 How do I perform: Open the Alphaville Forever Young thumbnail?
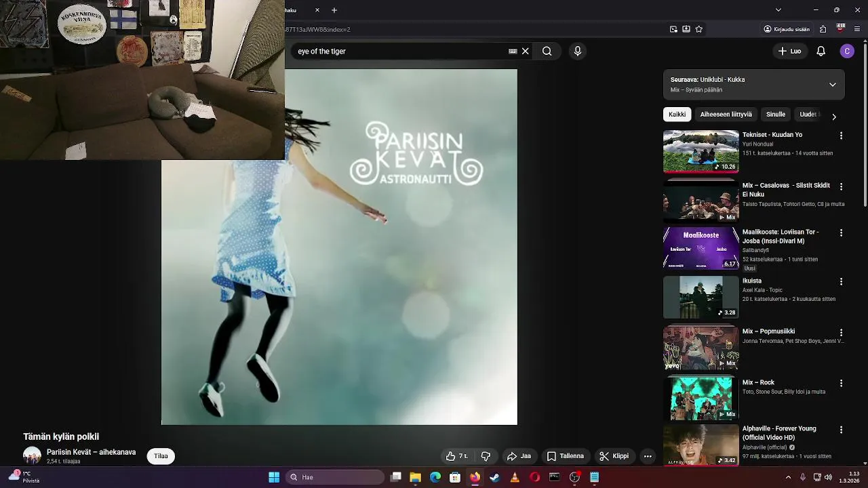pos(701,445)
